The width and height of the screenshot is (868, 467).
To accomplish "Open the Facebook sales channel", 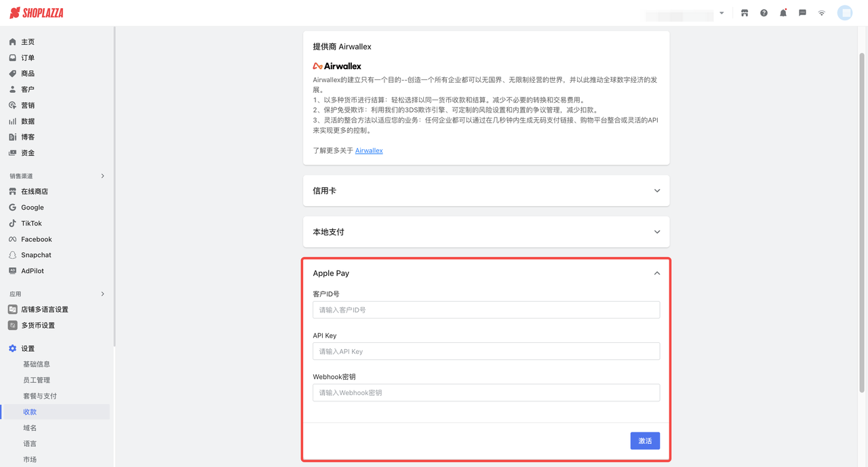I will coord(11,239).
